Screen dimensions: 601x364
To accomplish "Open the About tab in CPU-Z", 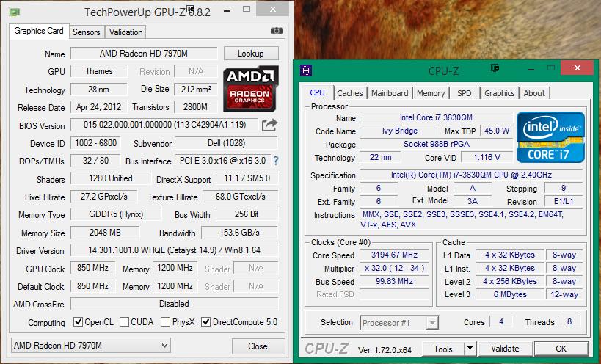I will (534, 93).
